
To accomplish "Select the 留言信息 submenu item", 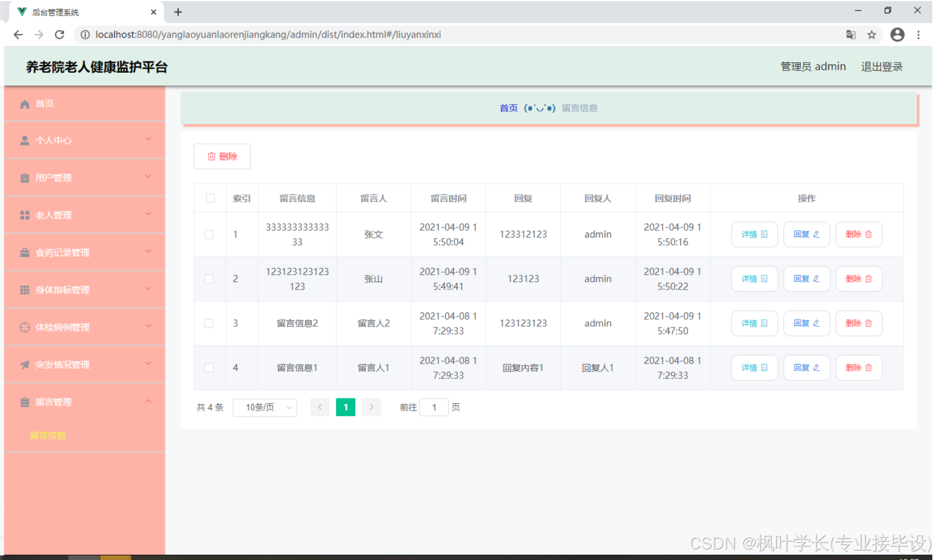I will tap(48, 436).
